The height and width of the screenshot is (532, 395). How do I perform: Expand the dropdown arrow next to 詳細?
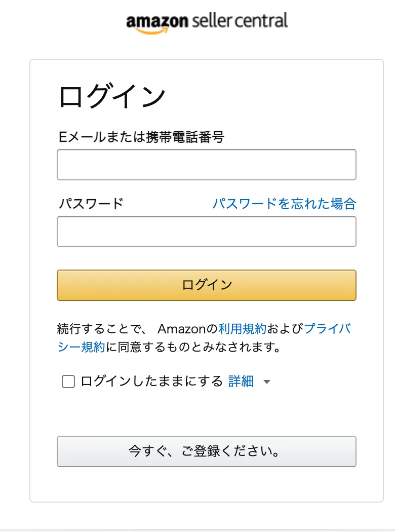coord(267,382)
